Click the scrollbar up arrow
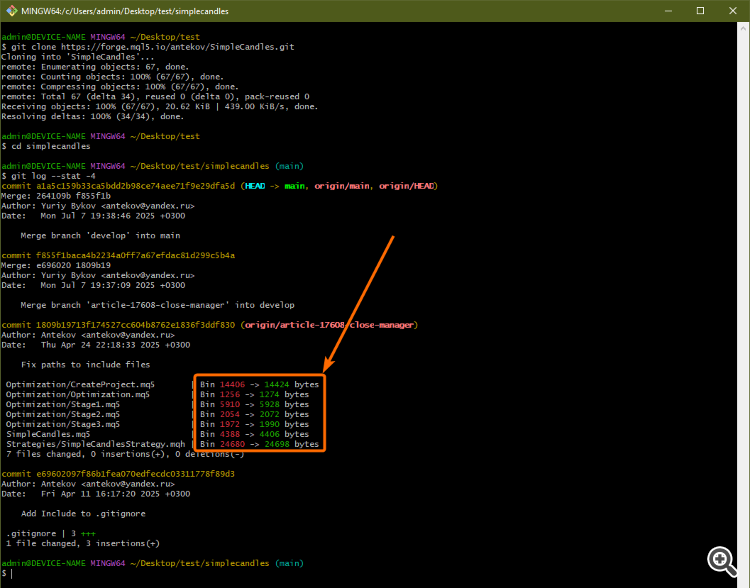Screen dimensions: 750x588 point(743,28)
